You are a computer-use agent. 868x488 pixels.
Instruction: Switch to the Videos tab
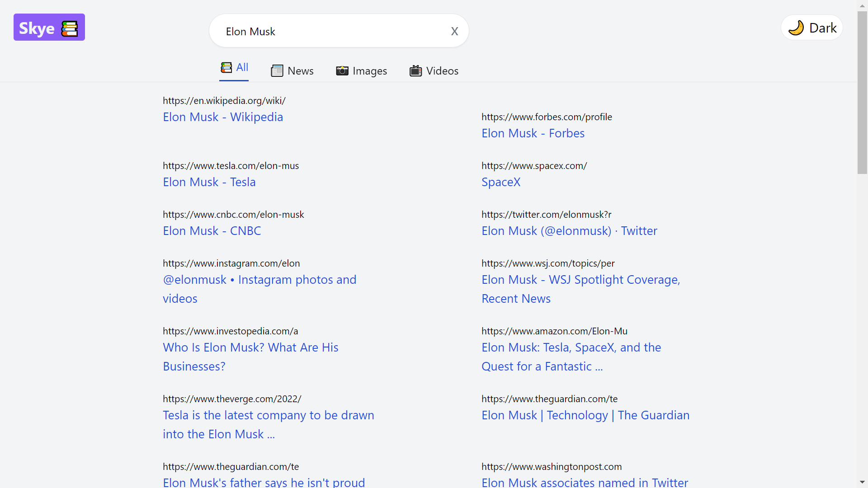[434, 71]
